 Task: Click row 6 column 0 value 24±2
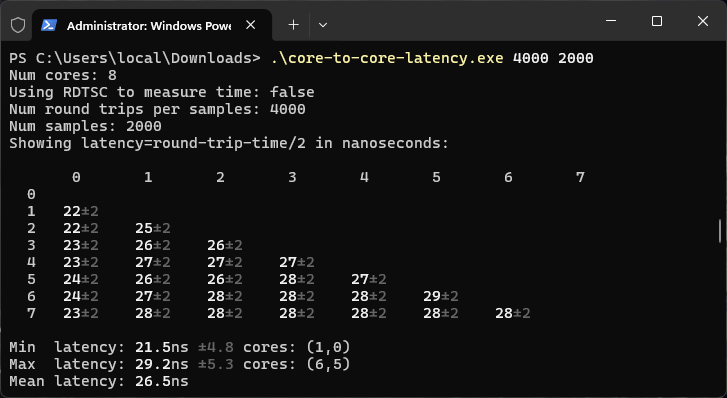(x=81, y=296)
